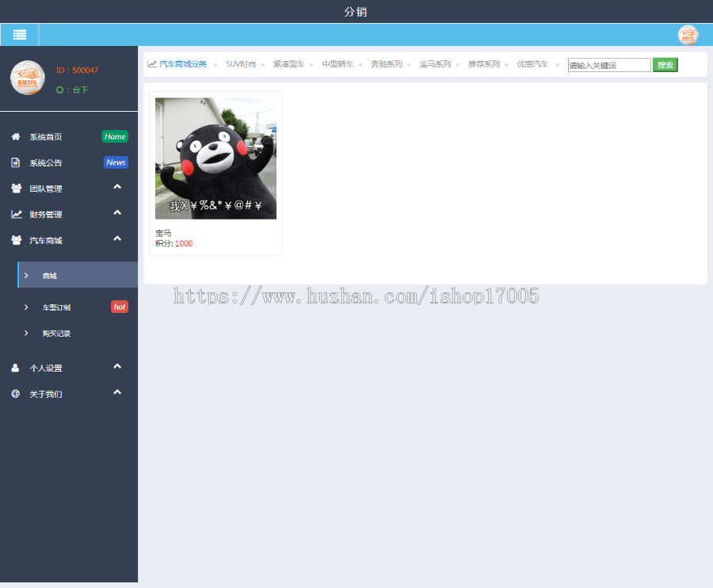
Task: Click the group icon beside 汽车商城
Action: click(17, 240)
